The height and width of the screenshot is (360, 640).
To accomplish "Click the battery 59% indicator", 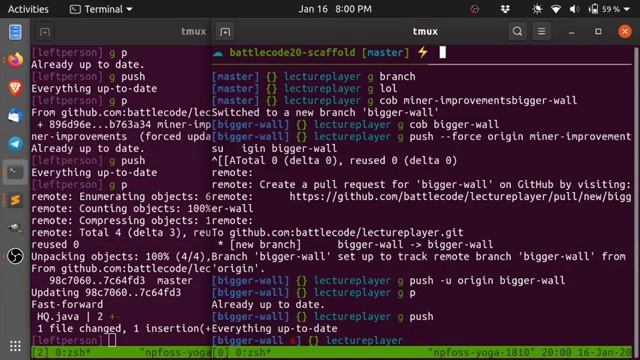I will 604,9.
